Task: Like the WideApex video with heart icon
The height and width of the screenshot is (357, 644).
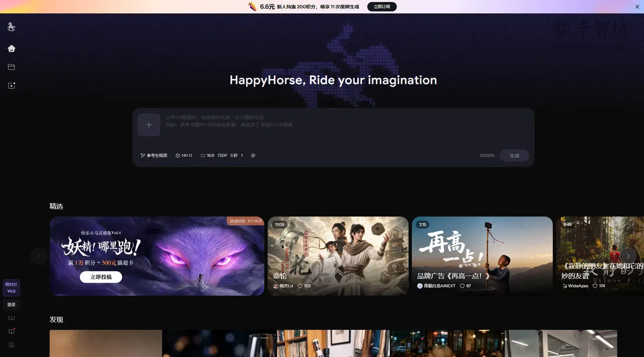Action: (x=595, y=286)
